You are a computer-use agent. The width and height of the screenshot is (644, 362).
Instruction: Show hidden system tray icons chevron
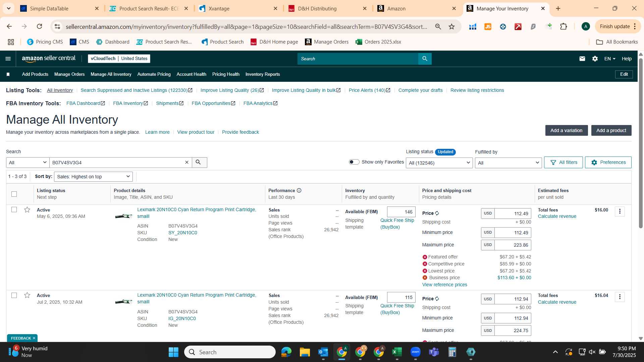555,352
